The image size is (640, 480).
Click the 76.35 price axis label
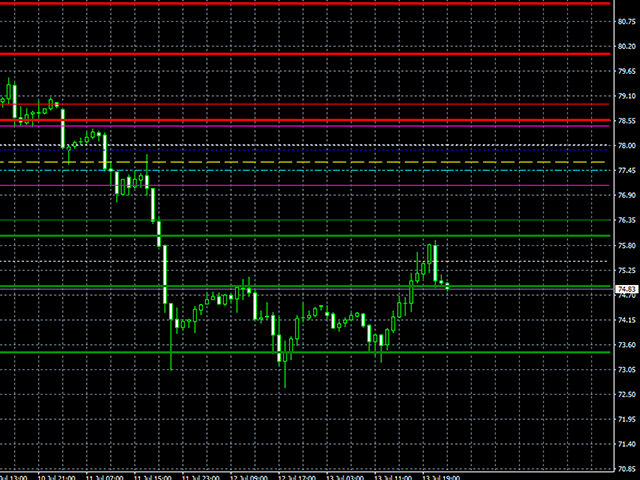tap(627, 220)
